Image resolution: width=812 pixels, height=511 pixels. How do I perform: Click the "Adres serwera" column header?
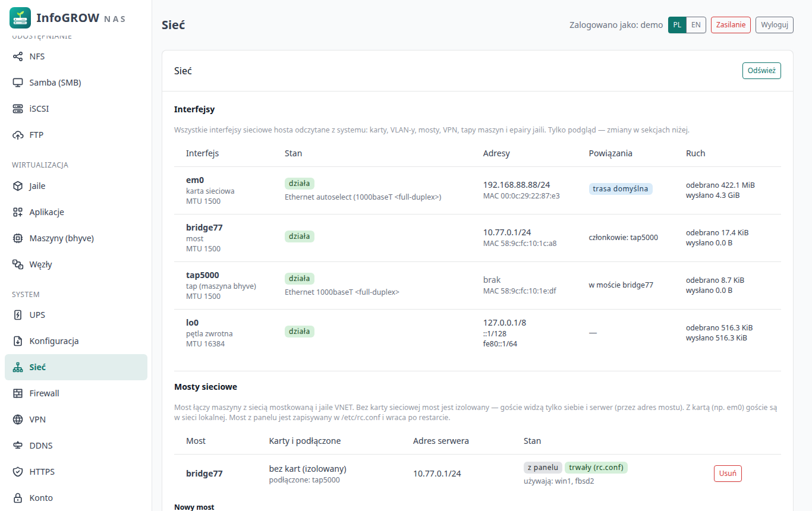(441, 441)
